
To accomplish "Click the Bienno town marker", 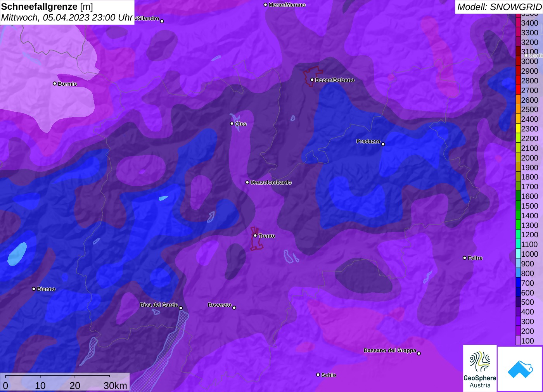I will coord(34,289).
